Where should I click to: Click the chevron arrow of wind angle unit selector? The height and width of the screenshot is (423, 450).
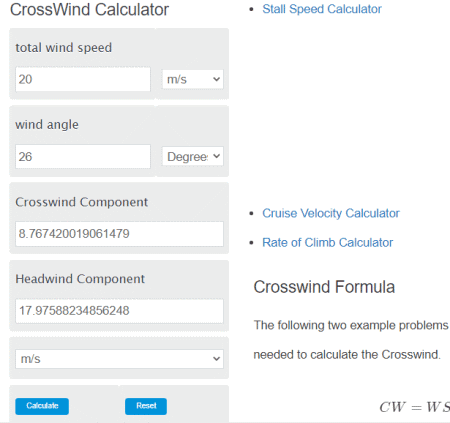(x=216, y=156)
